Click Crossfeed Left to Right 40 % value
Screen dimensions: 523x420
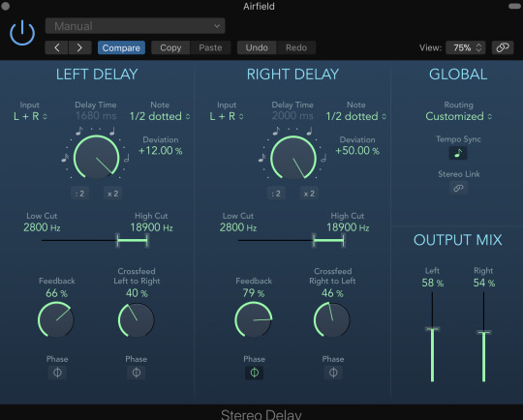click(x=137, y=293)
